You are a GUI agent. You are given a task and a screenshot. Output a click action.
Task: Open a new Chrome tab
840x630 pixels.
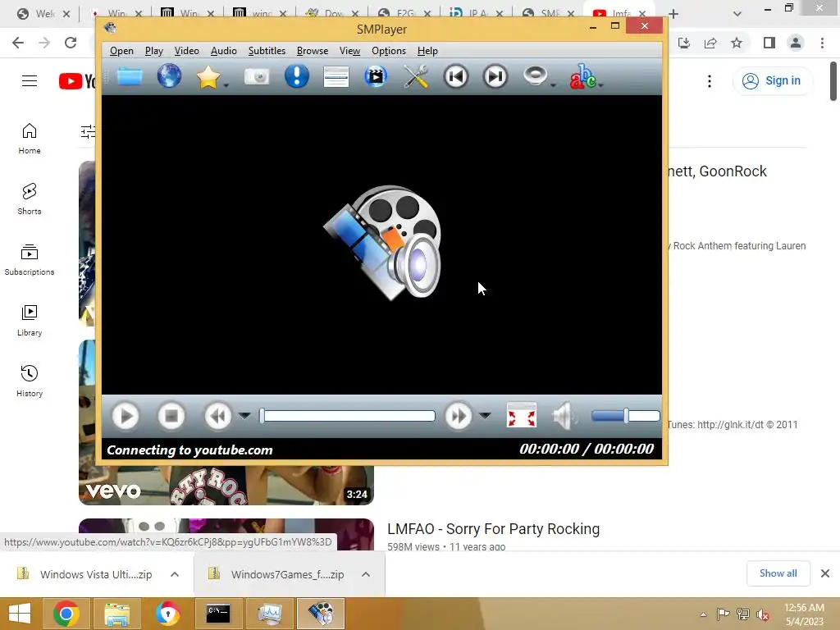(x=673, y=13)
